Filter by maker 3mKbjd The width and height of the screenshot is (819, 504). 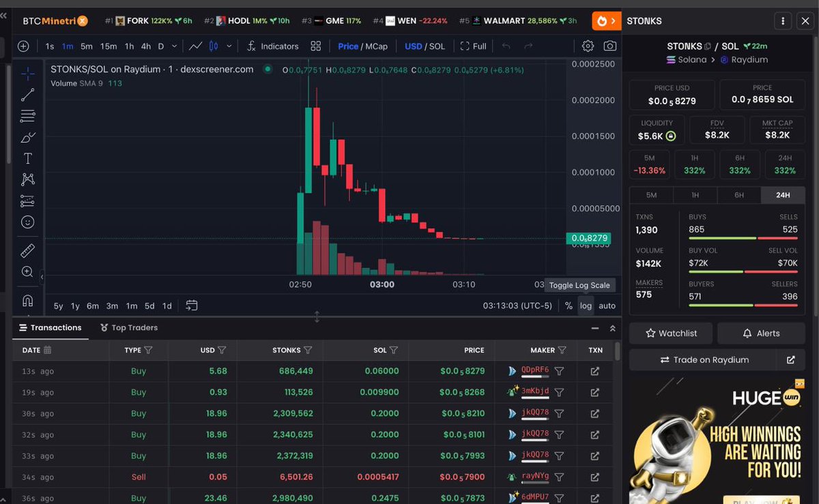pos(559,393)
